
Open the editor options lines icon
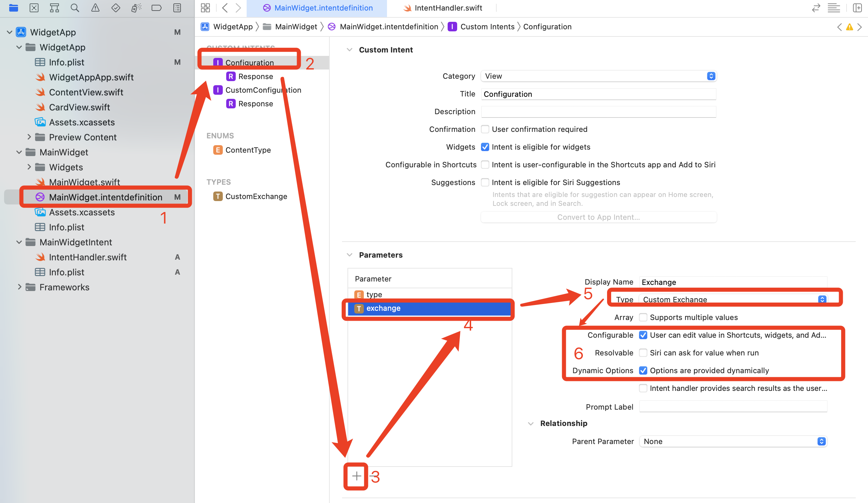834,7
